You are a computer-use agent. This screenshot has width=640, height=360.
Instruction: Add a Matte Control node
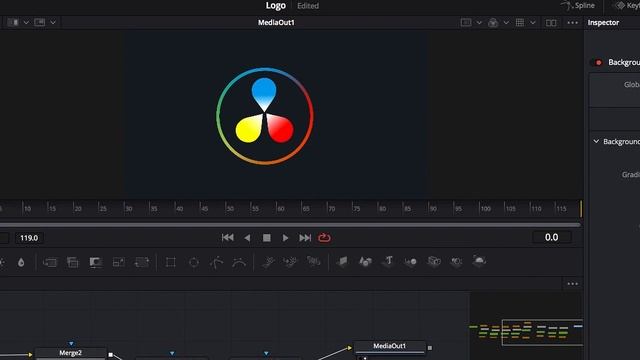coord(96,262)
